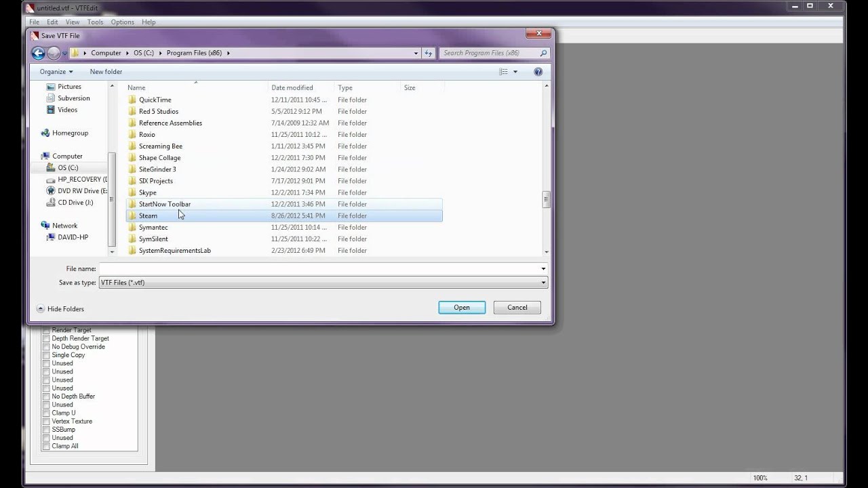Enable the No Depth Buffer flag
This screenshot has width=868, height=488.
coord(46,396)
